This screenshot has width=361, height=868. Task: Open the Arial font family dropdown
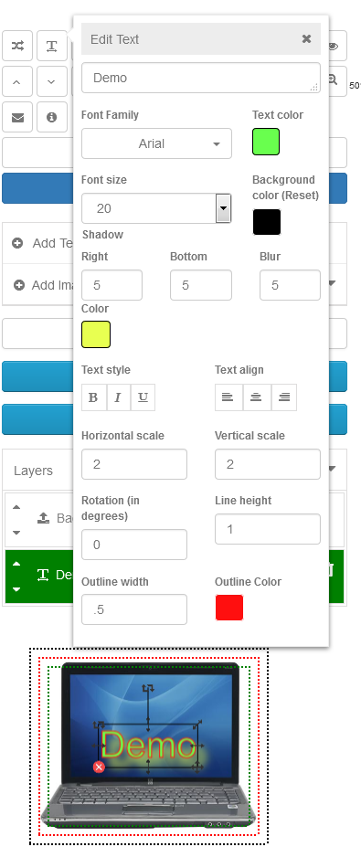[x=156, y=144]
